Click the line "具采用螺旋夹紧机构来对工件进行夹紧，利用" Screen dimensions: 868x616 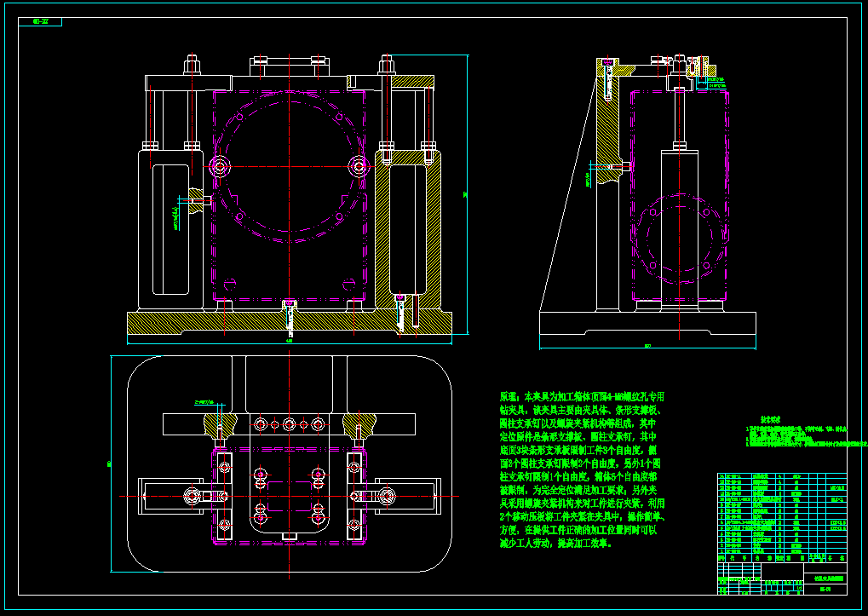coord(582,503)
